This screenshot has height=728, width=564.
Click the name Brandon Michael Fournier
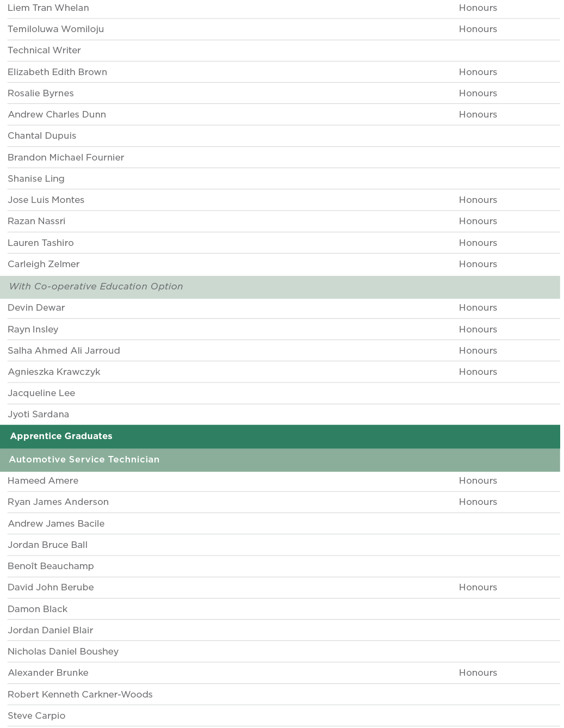coord(66,158)
